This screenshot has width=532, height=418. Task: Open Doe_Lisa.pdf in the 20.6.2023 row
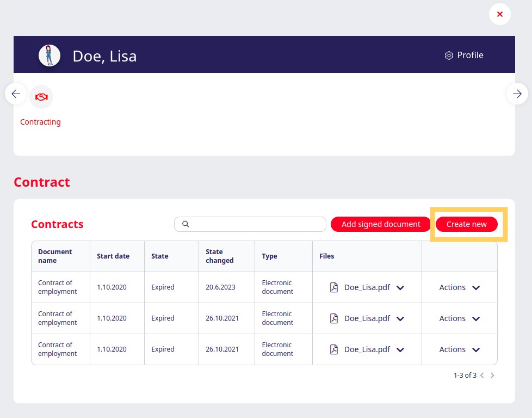coord(367,287)
